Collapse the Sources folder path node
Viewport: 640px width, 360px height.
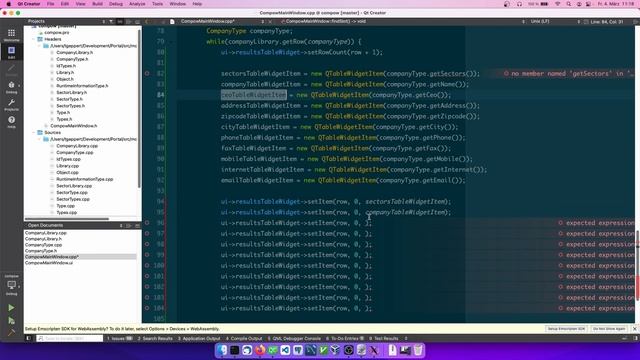(x=40, y=139)
